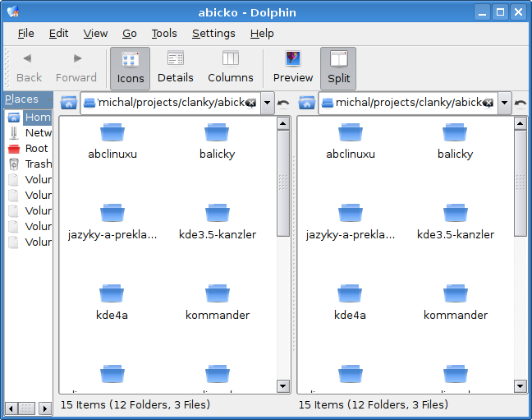Clear the left pane location field
The image size is (532, 420).
(251, 103)
